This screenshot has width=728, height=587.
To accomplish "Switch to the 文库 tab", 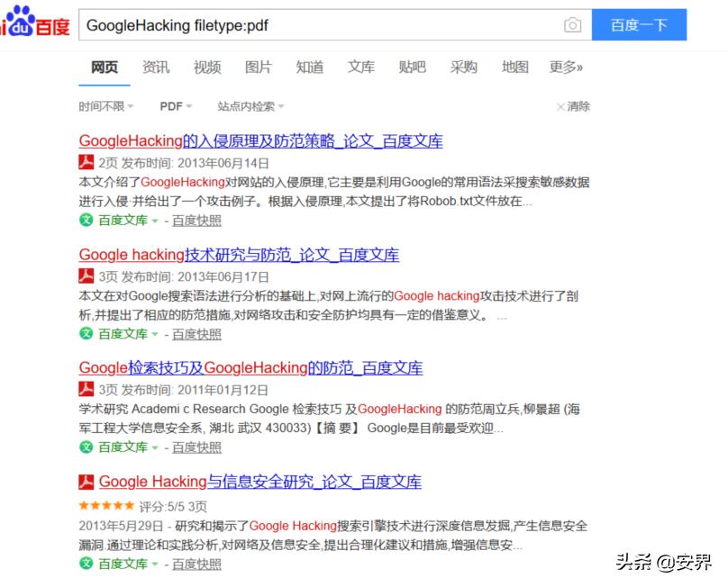I will point(360,67).
